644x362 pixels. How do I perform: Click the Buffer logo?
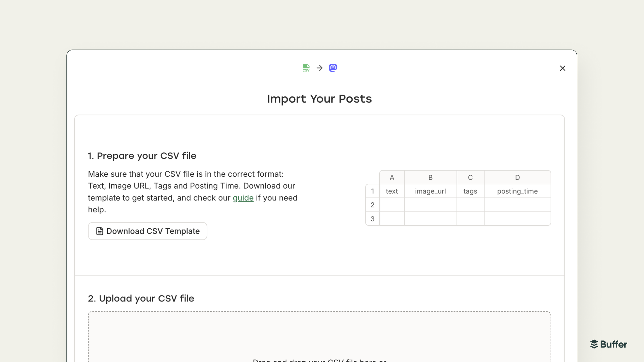coord(608,344)
